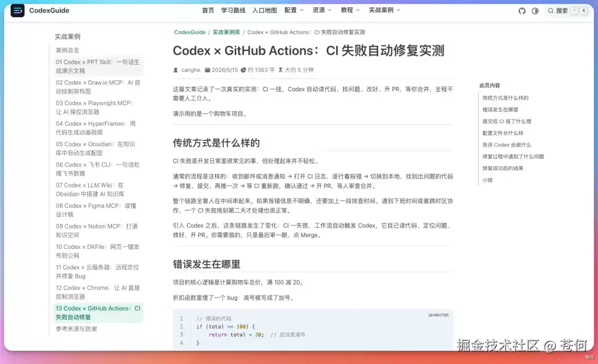
Task: Follow the 实战案例库 breadcrumb link
Action: pyautogui.click(x=226, y=33)
